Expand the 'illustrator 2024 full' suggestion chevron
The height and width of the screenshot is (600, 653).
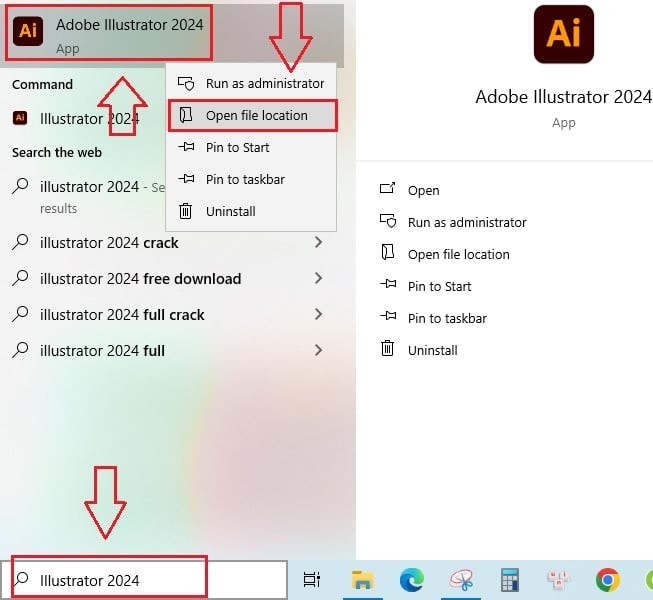coord(319,350)
